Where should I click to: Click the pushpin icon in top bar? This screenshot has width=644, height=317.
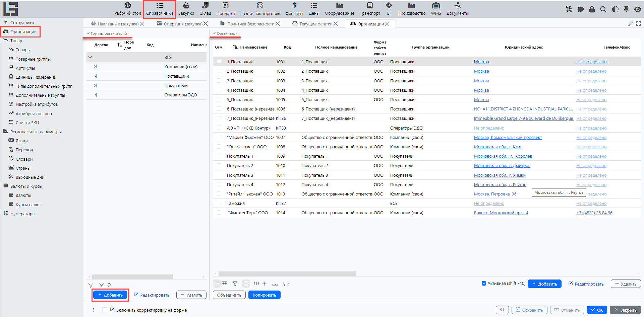pos(626,9)
